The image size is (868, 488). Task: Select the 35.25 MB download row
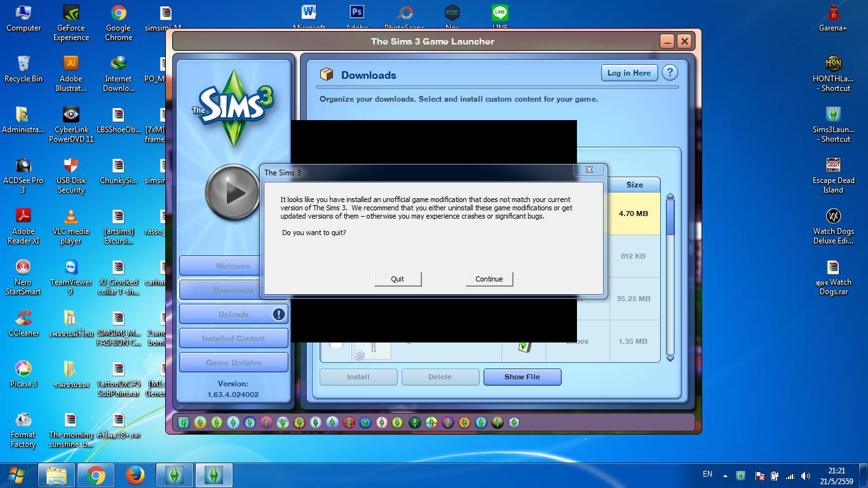(x=634, y=299)
